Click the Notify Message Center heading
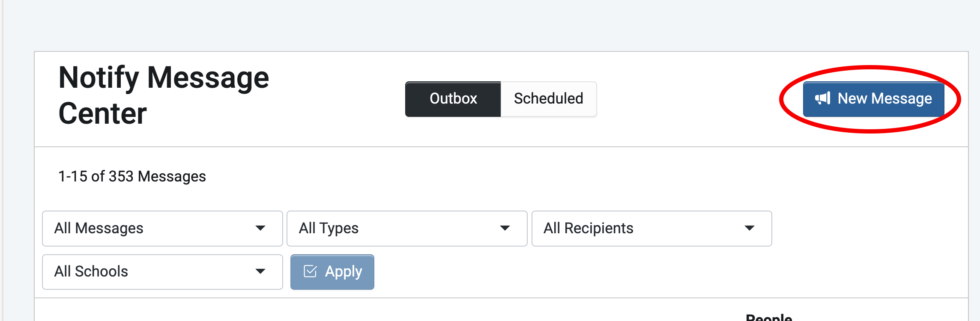 (164, 95)
